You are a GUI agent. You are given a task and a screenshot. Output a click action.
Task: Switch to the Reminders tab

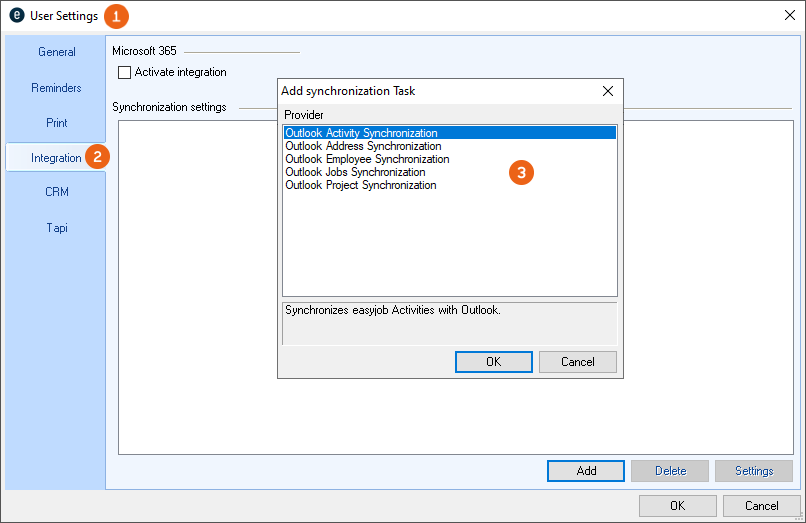click(x=57, y=88)
